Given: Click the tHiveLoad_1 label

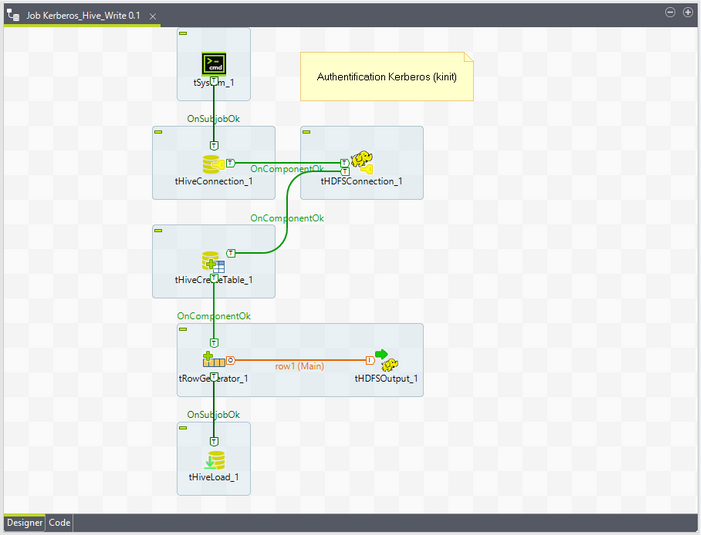Looking at the screenshot, I should tap(214, 477).
